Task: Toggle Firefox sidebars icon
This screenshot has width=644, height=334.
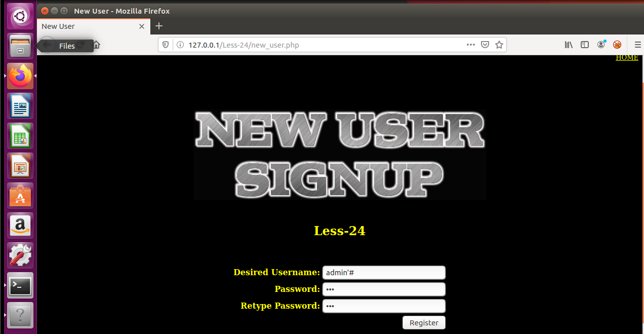Action: coord(585,45)
